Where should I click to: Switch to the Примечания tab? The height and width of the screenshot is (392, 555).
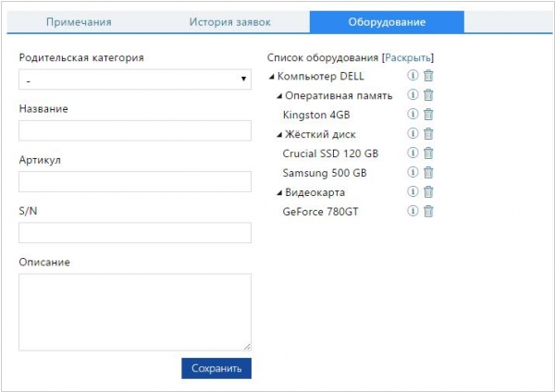(79, 22)
